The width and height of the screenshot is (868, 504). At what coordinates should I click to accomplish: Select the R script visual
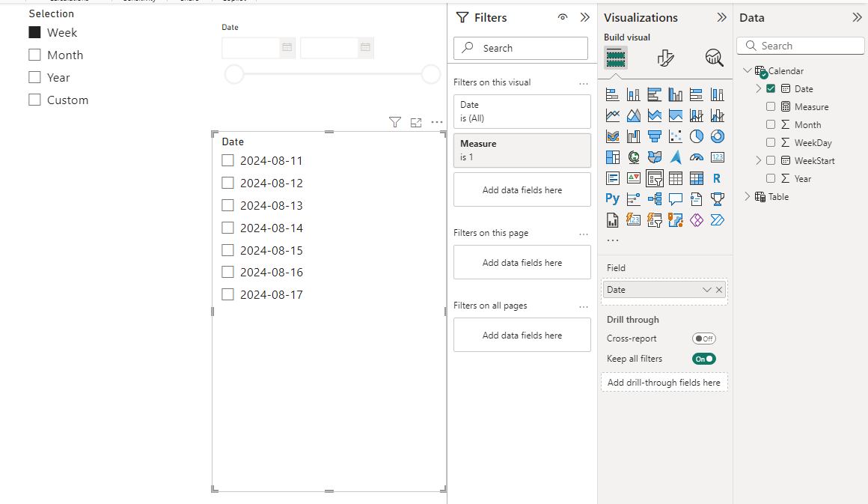pyautogui.click(x=718, y=178)
